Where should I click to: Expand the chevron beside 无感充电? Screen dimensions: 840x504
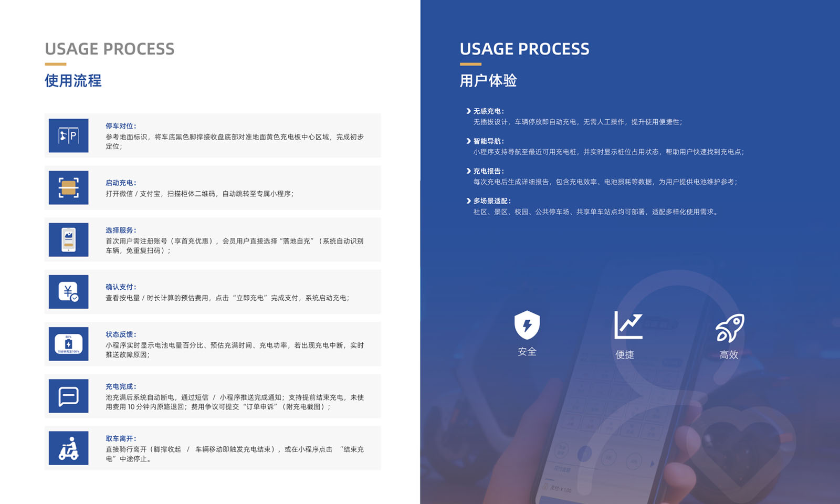click(468, 111)
